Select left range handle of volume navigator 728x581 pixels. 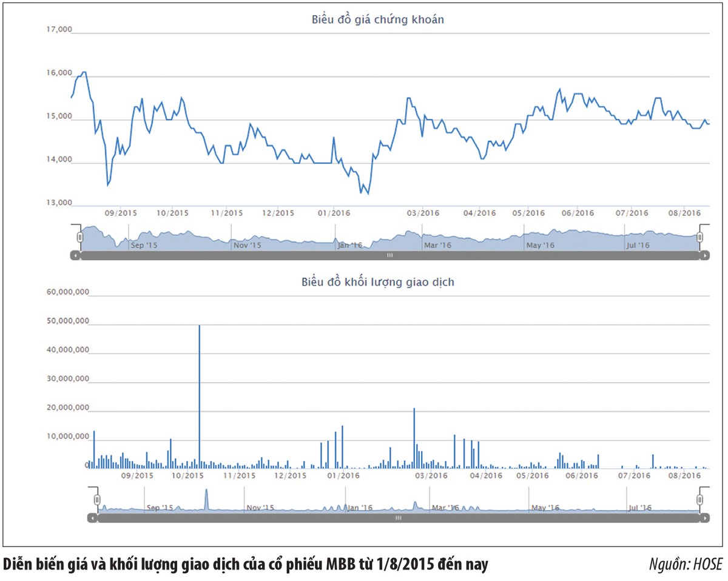click(96, 499)
